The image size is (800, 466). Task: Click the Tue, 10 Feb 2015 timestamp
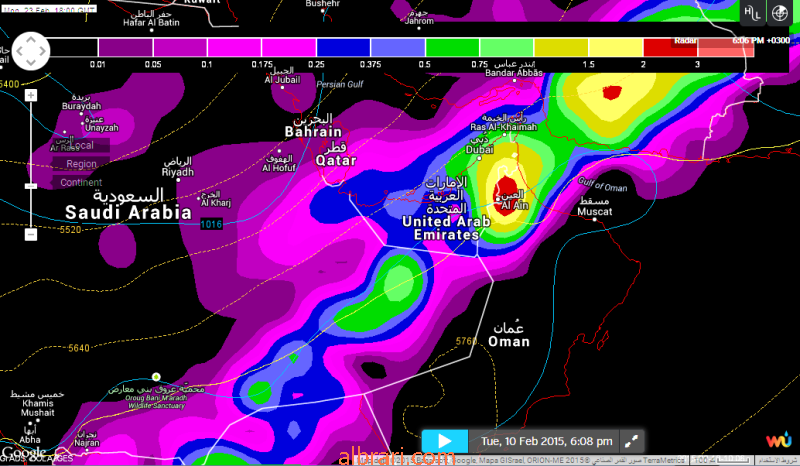(x=546, y=441)
